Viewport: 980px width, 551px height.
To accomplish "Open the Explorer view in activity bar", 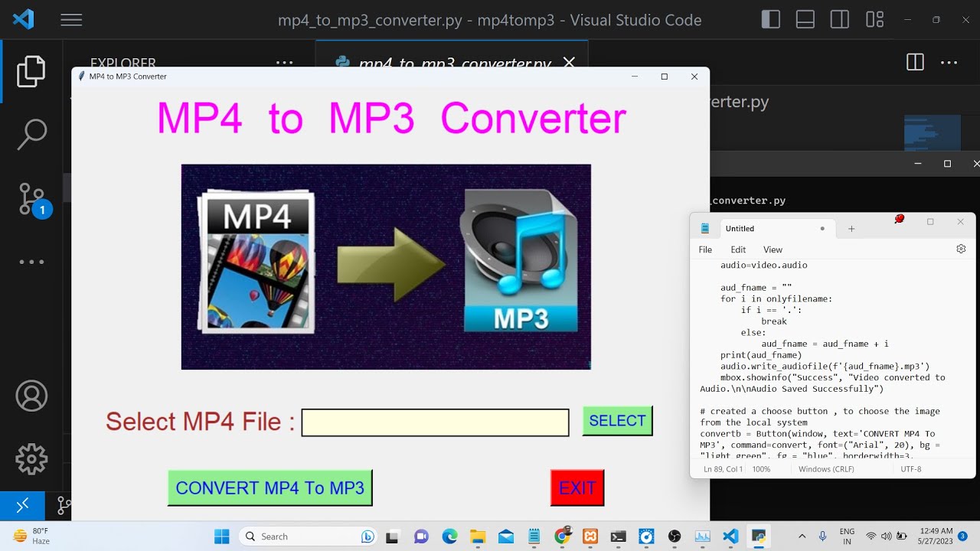I will pos(31,71).
